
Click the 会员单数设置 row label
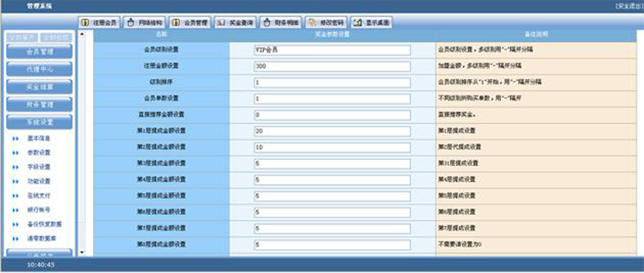(x=162, y=98)
